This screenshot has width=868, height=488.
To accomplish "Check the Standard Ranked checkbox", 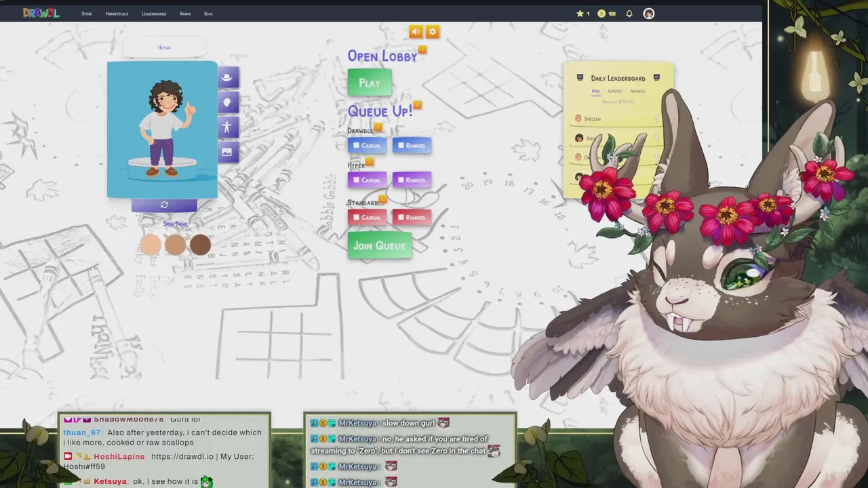I will click(x=401, y=217).
